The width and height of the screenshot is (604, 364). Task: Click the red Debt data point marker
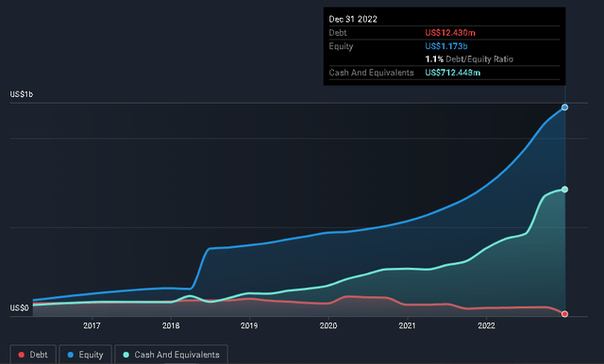[564, 314]
